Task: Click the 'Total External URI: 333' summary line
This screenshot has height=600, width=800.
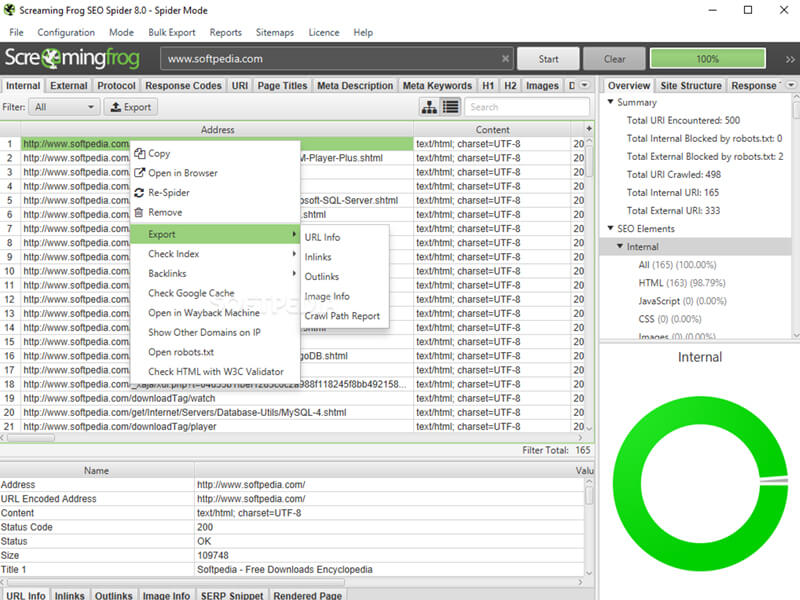Action: [x=673, y=211]
